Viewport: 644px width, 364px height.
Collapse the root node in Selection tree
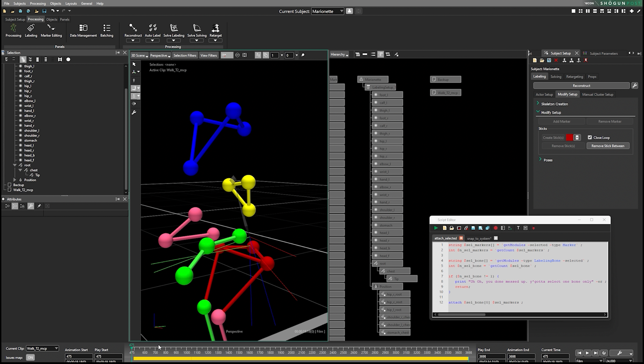pos(15,165)
